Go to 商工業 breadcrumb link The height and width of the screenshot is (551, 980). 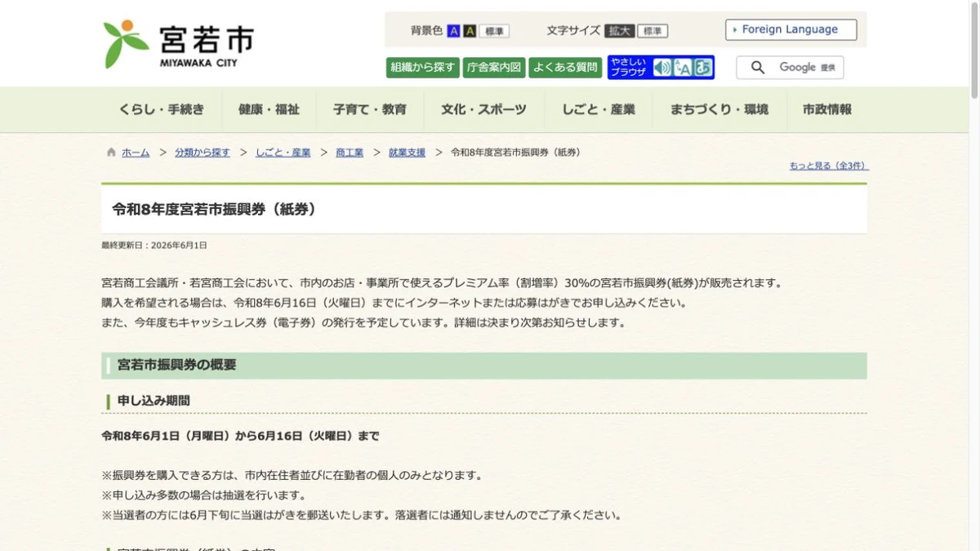350,153
